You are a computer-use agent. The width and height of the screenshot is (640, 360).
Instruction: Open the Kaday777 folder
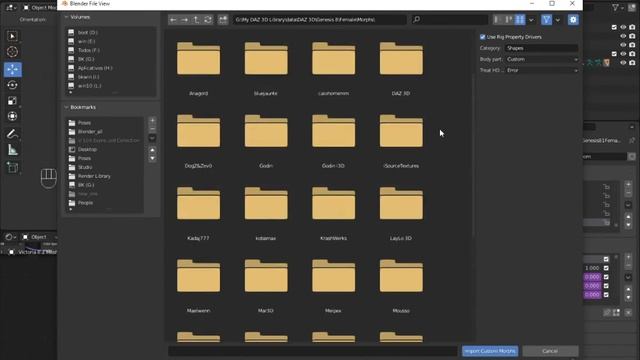coord(198,204)
